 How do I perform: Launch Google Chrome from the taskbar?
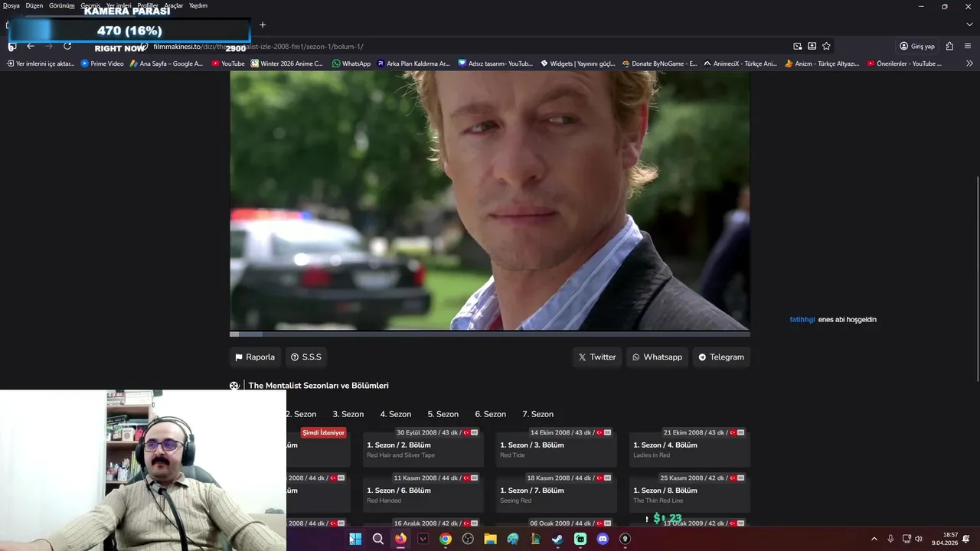pos(446,539)
